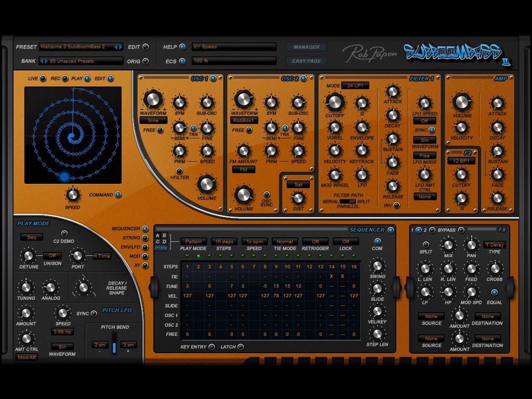Image resolution: width=532 pixels, height=399 pixels.
Task: Switch to the ENV/LFO page tab
Action: pos(145,247)
